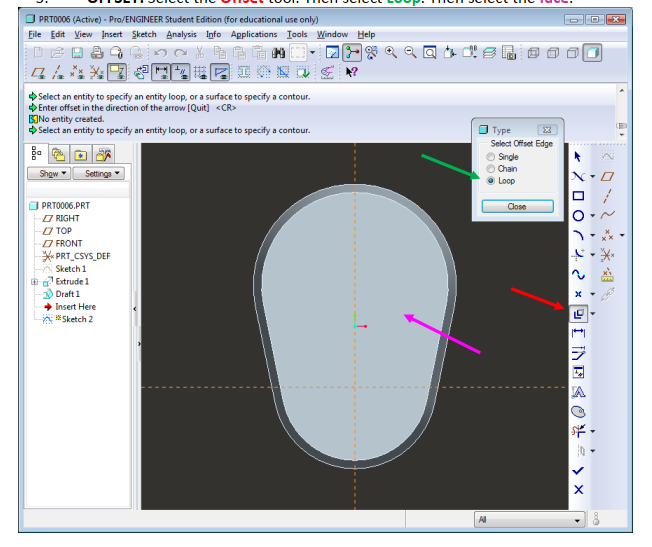Click the zoom in magnifier icon
This screenshot has height=547, width=652.
[x=389, y=52]
